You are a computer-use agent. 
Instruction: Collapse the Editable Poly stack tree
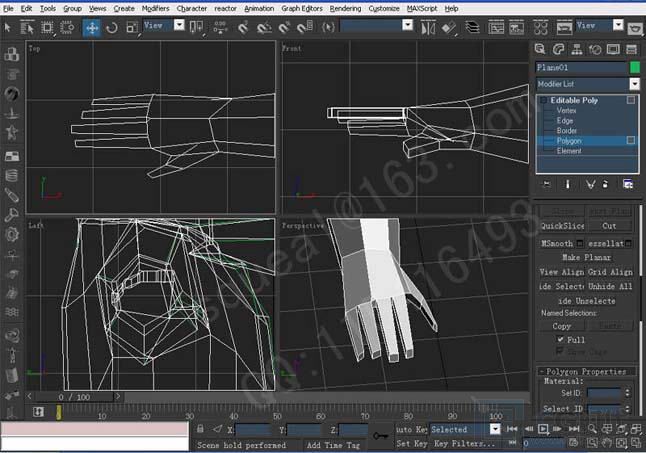click(x=543, y=100)
